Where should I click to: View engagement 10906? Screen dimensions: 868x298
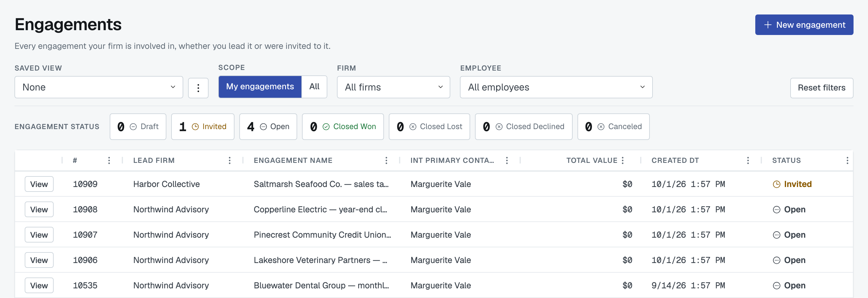[39, 260]
